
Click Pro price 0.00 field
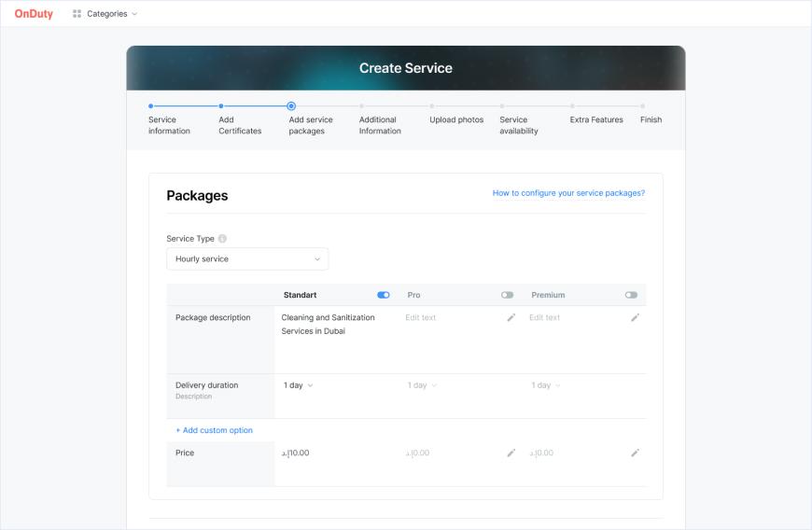click(417, 453)
